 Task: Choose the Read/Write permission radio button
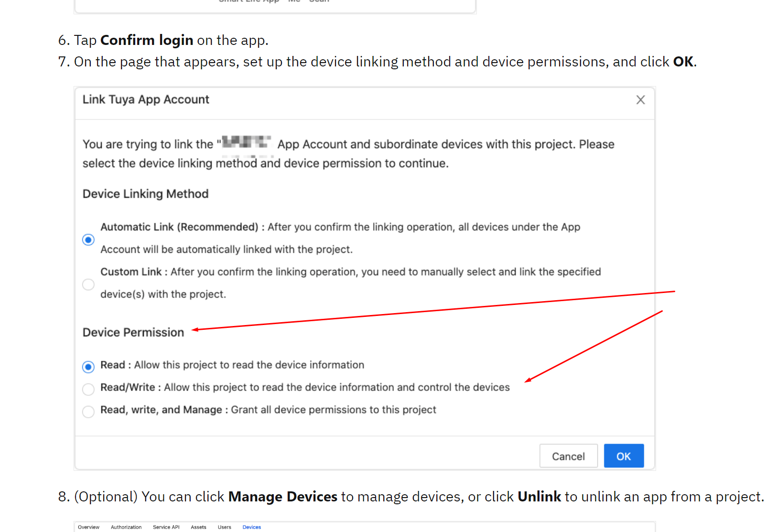pyautogui.click(x=88, y=389)
